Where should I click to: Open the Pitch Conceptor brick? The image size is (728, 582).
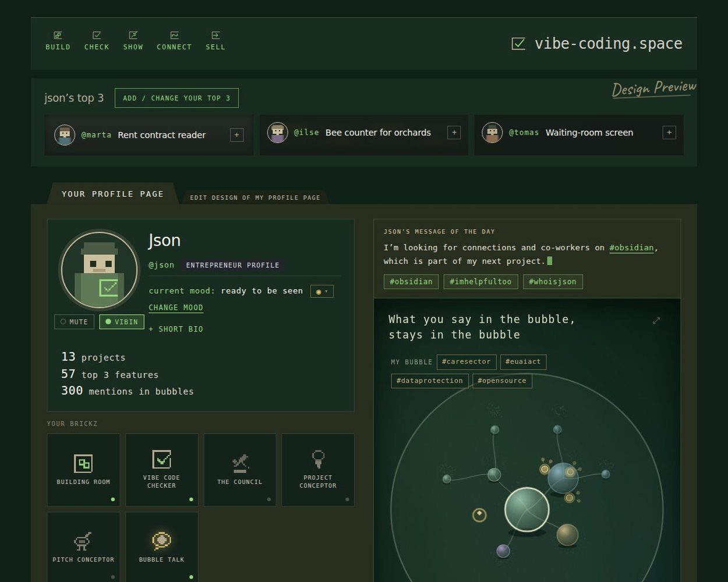pos(83,547)
